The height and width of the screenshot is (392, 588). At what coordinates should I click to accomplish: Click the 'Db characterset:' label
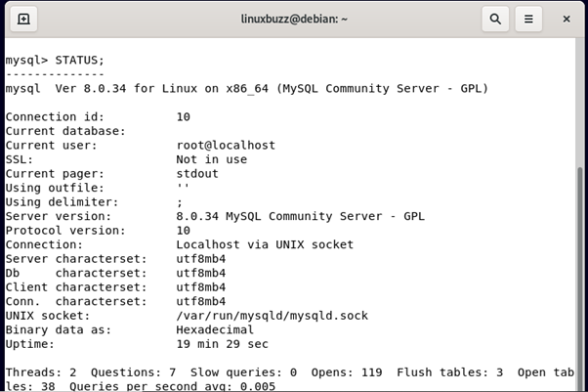coord(76,273)
